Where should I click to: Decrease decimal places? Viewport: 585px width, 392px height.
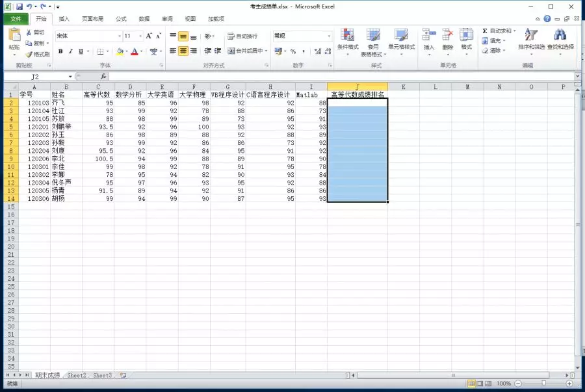click(328, 51)
